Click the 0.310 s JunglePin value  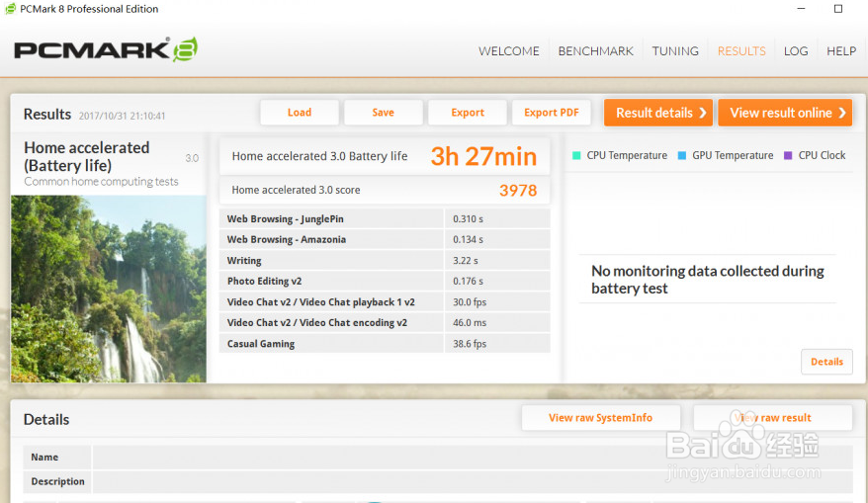click(x=468, y=219)
